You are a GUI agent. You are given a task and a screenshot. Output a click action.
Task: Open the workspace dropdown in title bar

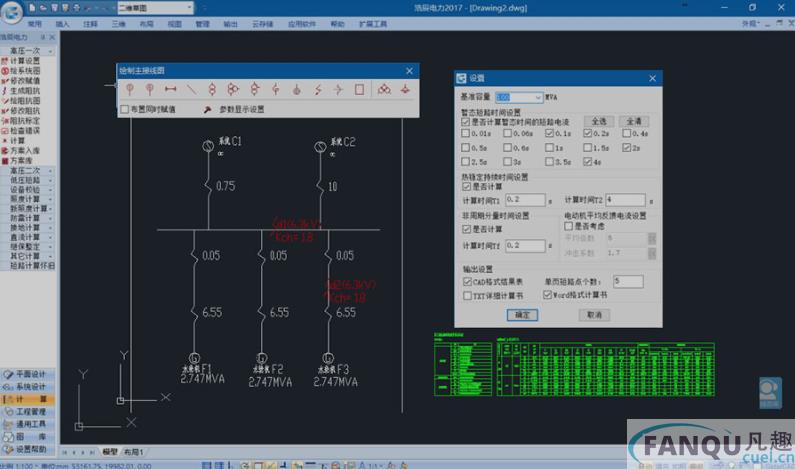[x=189, y=8]
